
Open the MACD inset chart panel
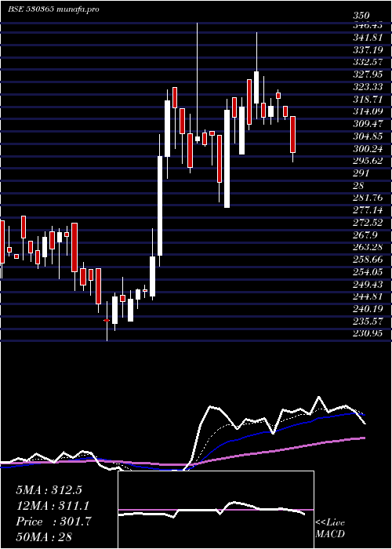tap(216, 510)
